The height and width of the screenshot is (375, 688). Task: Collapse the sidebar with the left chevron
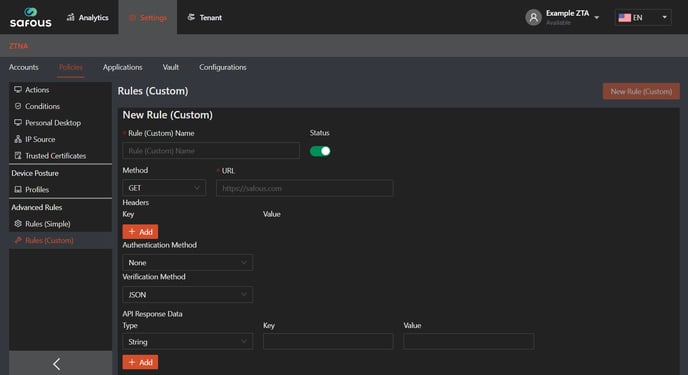click(57, 364)
